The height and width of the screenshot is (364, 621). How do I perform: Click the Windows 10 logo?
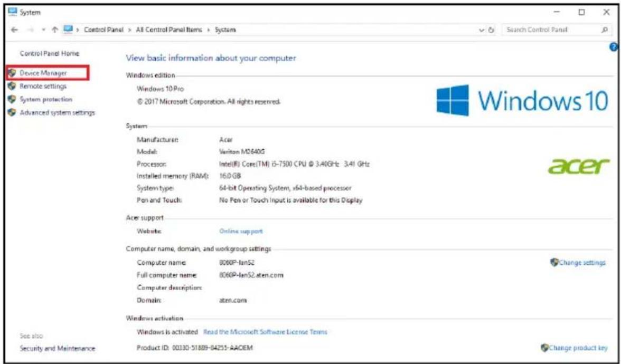click(x=522, y=100)
